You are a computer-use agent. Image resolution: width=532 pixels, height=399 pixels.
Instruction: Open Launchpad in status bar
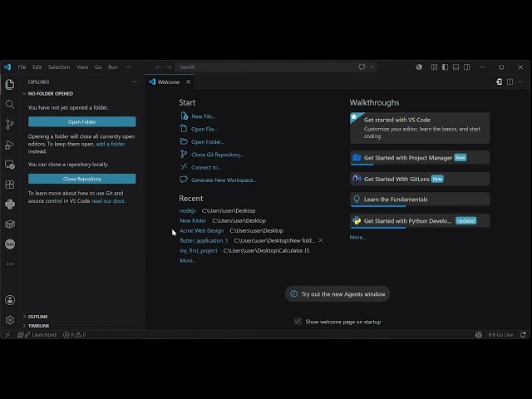37,334
